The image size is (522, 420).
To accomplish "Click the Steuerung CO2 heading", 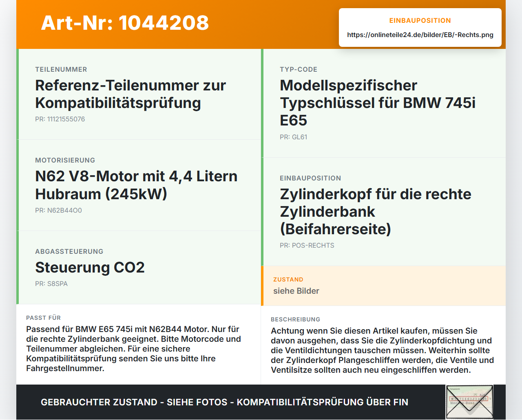I will (x=90, y=268).
